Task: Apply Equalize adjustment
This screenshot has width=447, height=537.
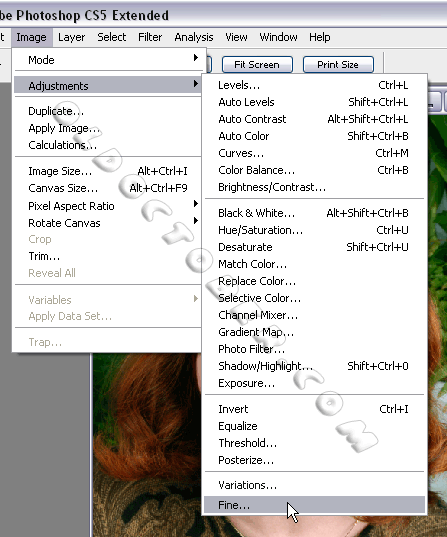Action: click(x=314, y=426)
